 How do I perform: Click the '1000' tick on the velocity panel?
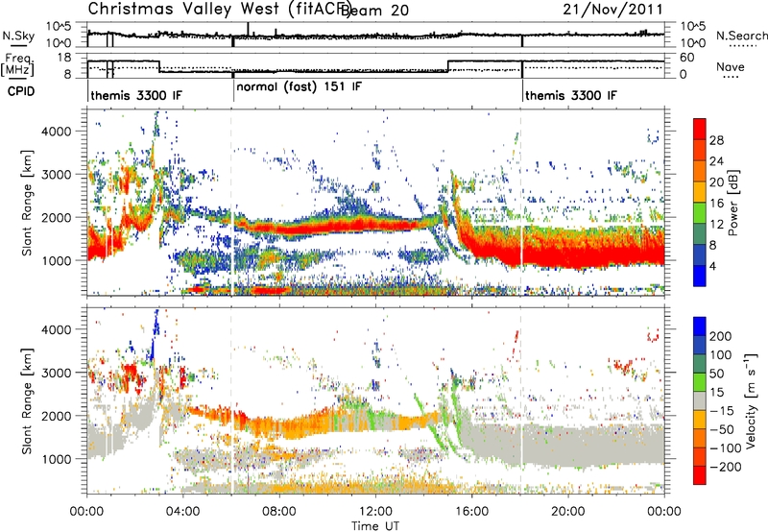coord(56,459)
